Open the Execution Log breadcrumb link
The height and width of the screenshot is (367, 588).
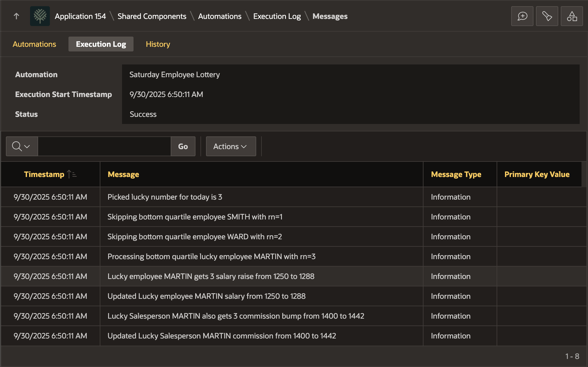(277, 16)
